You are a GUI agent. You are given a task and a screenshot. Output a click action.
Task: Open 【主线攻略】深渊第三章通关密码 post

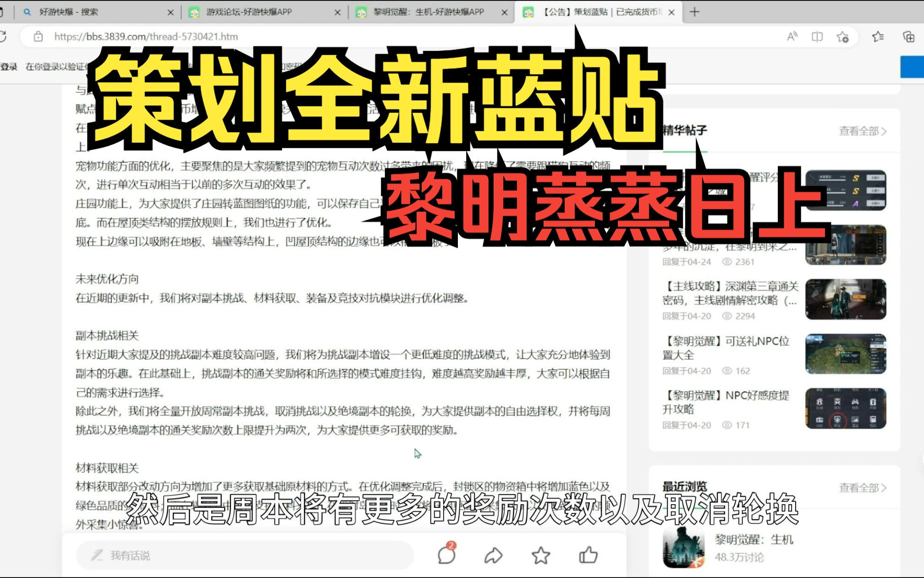pos(731,294)
